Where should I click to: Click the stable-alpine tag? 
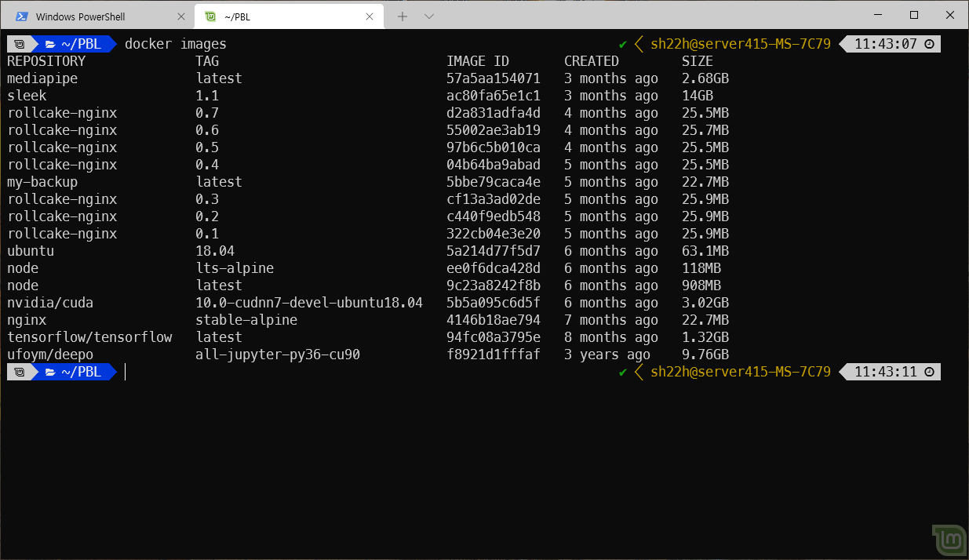pyautogui.click(x=246, y=320)
